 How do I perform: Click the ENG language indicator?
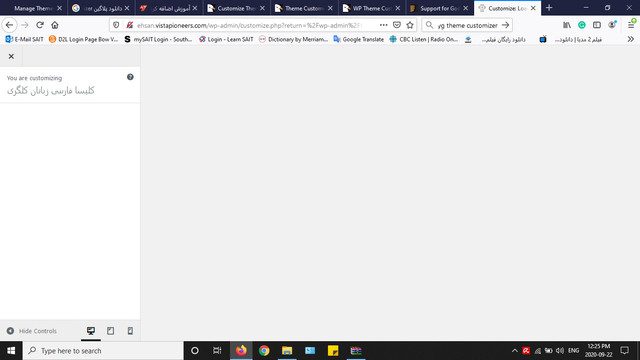pos(573,351)
